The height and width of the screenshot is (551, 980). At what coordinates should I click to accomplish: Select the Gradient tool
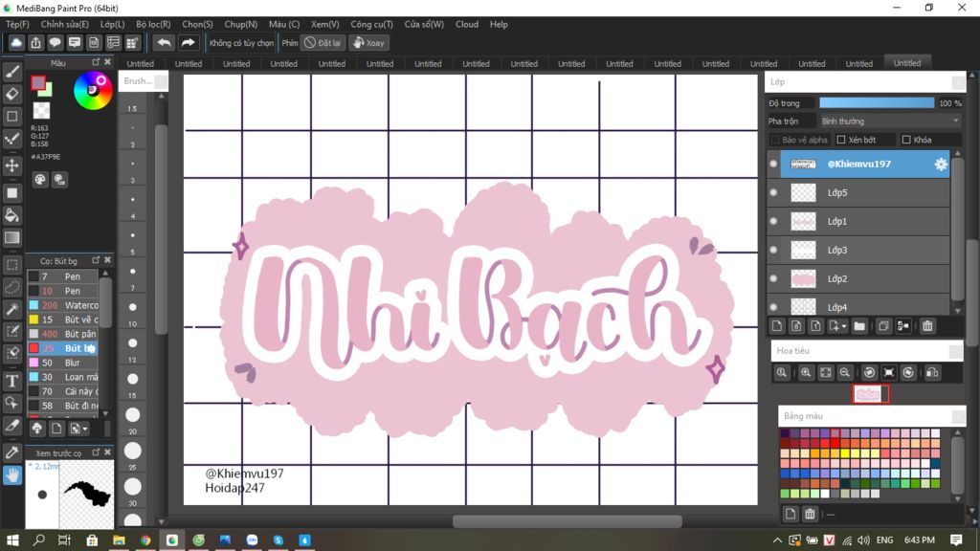pos(11,237)
